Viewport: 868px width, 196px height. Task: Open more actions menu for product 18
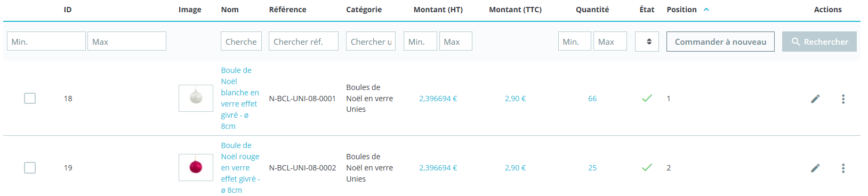[843, 99]
